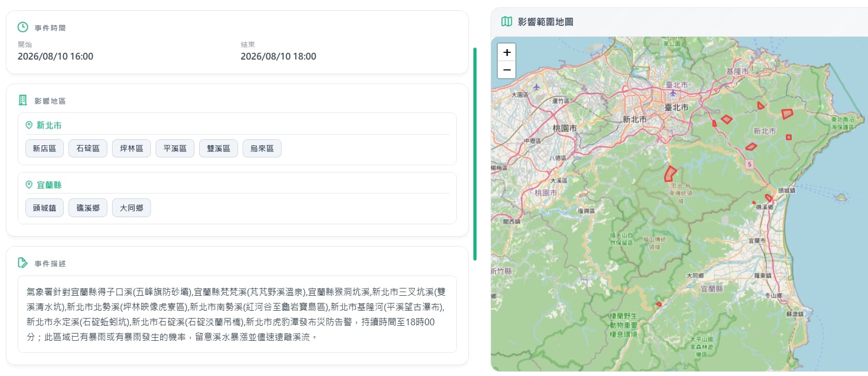The image size is (868, 376).
Task: Click the 桃園市 label beside 蘆竹區 on the map
Action: (565, 128)
